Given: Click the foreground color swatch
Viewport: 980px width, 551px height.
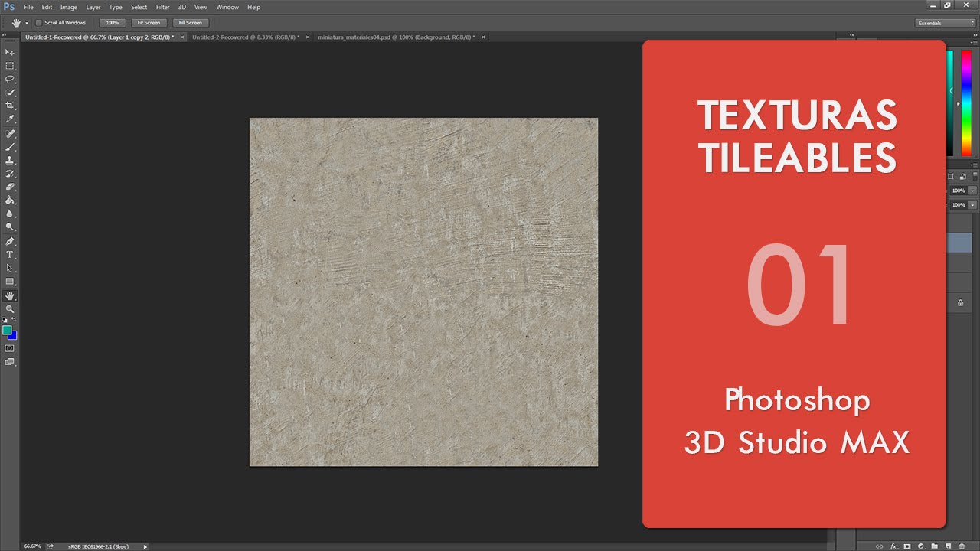Looking at the screenshot, I should [6, 330].
